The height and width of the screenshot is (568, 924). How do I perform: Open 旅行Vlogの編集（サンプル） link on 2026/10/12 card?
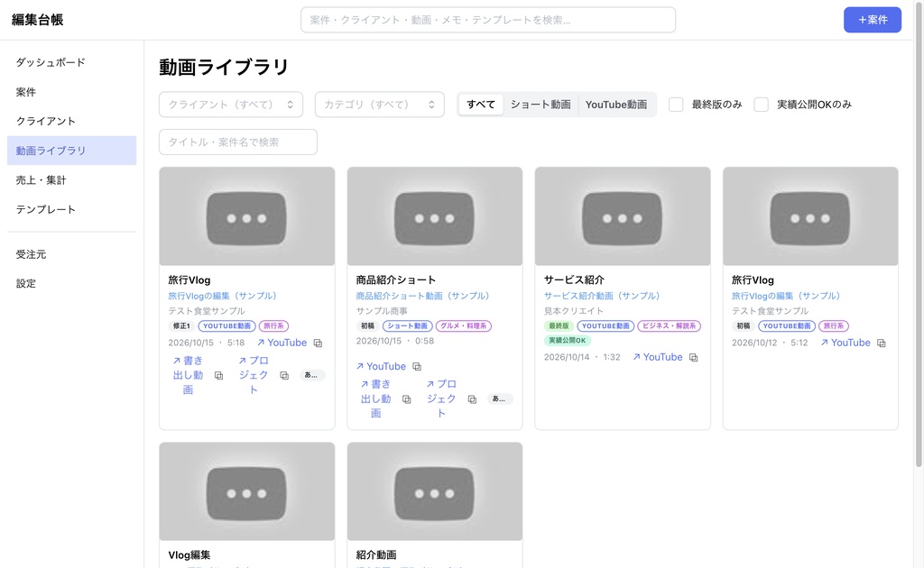(x=786, y=296)
